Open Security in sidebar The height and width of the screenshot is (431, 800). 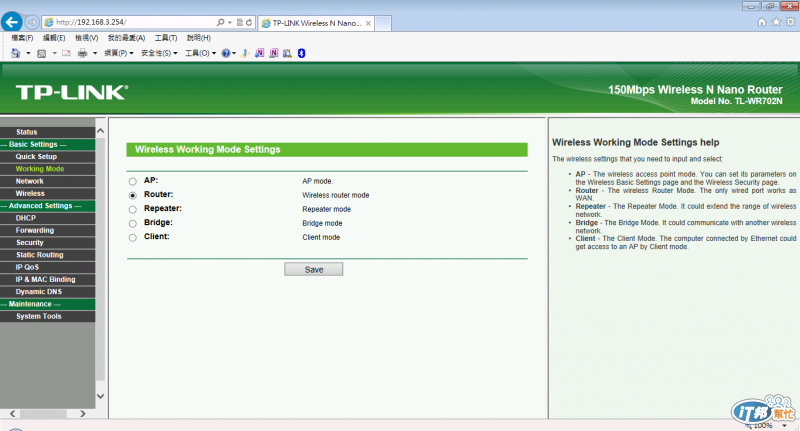47,243
